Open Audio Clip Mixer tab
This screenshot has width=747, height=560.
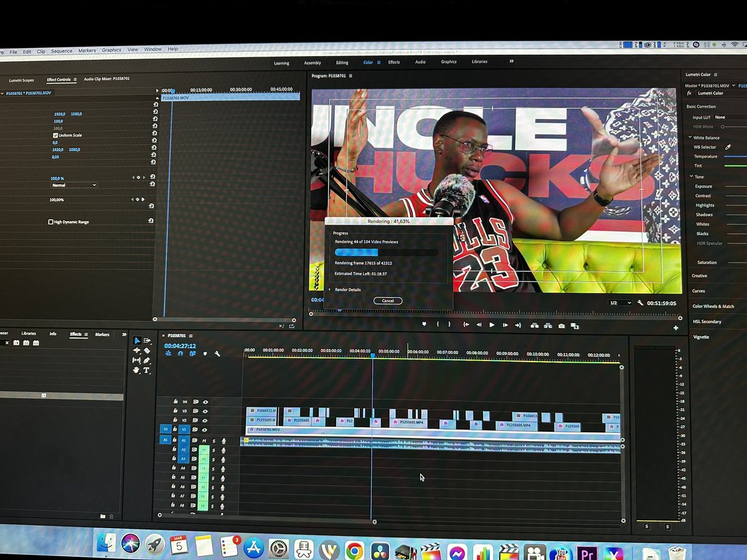point(107,79)
